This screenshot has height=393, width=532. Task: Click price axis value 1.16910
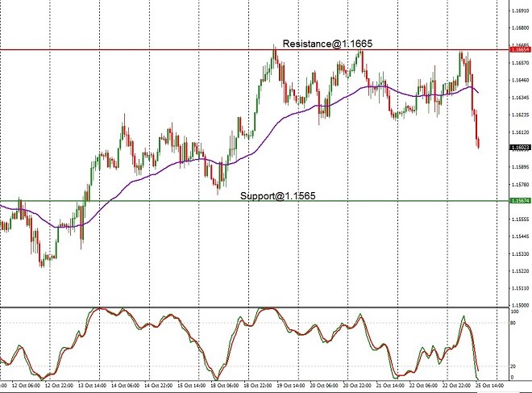521,10
